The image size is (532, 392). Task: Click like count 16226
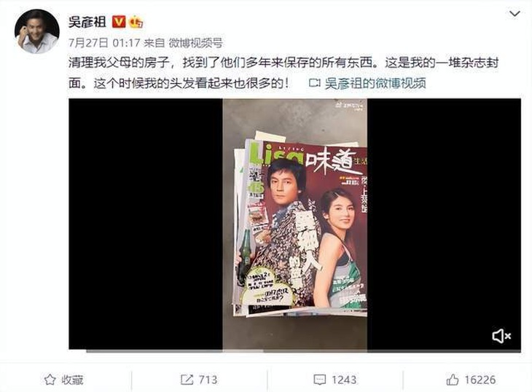(480, 380)
